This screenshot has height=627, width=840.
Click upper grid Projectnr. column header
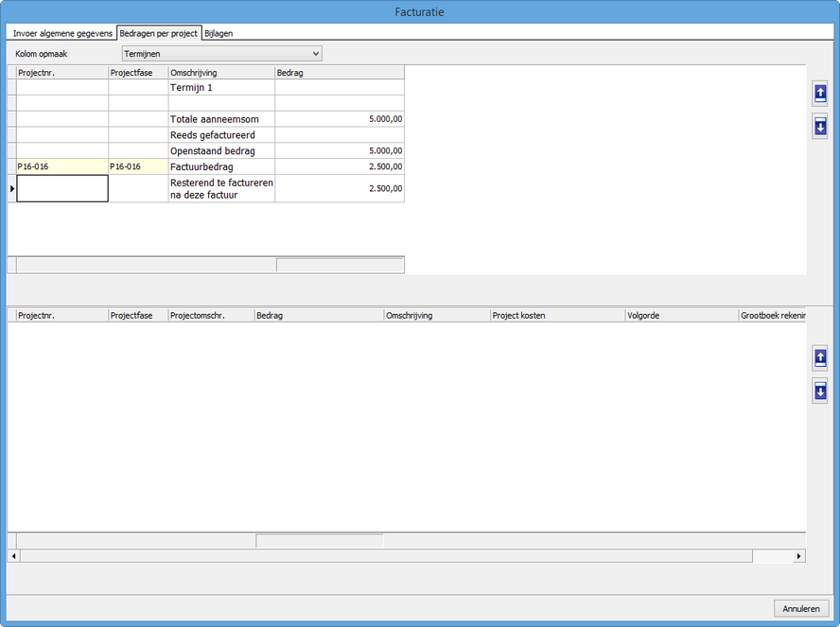click(x=62, y=72)
